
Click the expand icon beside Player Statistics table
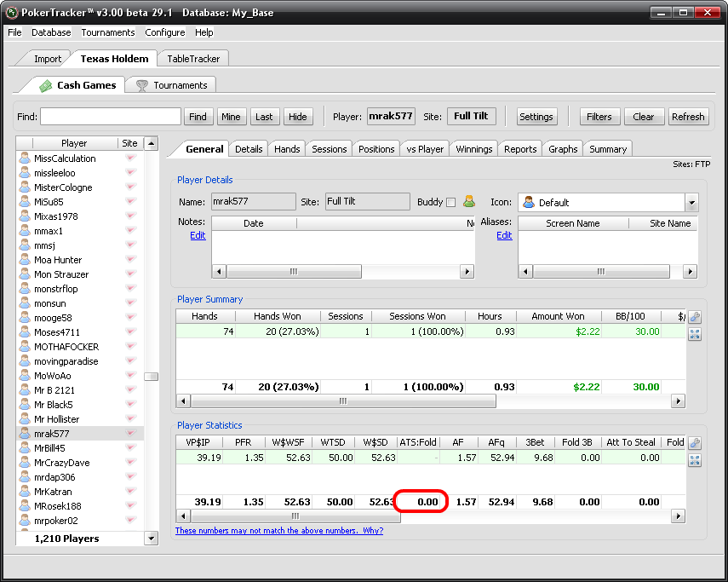click(695, 460)
